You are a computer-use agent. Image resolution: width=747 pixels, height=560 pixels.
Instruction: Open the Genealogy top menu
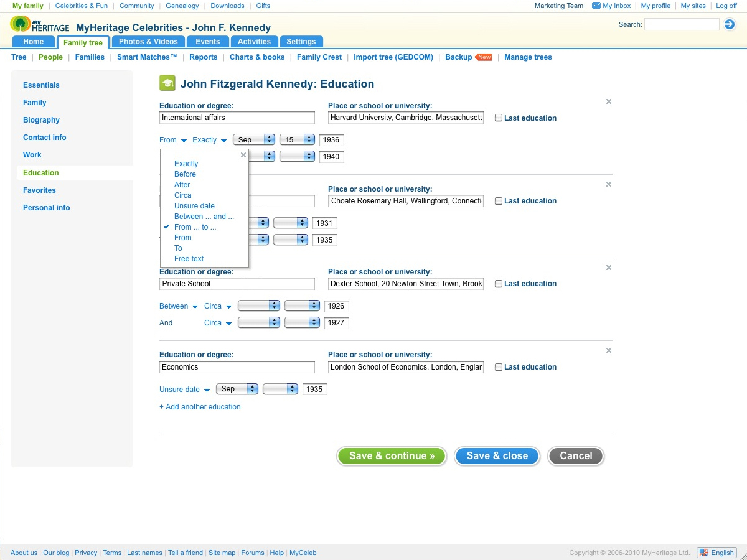click(182, 6)
